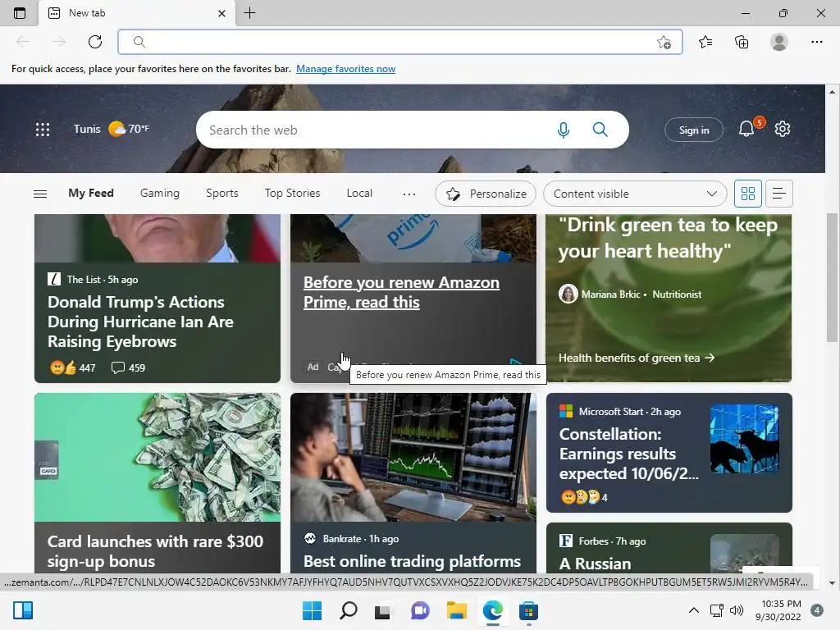Image resolution: width=840 pixels, height=630 pixels.
Task: Open page settings gear icon
Action: pos(782,129)
